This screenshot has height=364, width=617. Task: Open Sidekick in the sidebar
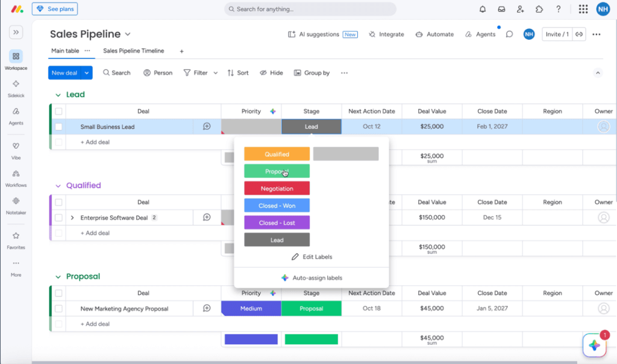point(16,88)
